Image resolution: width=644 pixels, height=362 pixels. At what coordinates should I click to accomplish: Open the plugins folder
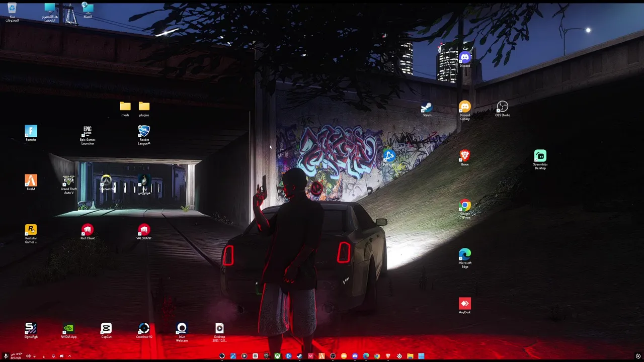(x=144, y=109)
